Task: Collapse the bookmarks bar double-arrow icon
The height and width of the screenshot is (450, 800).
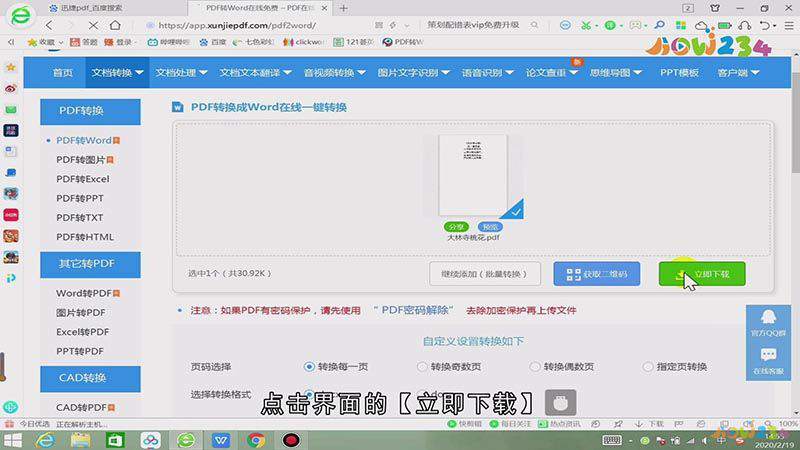Action: pyautogui.click(x=11, y=42)
